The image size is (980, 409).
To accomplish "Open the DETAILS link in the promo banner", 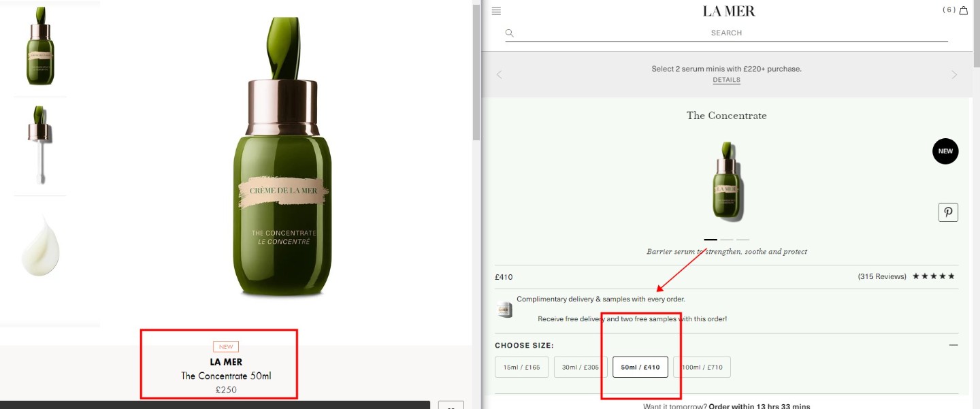I will [727, 80].
